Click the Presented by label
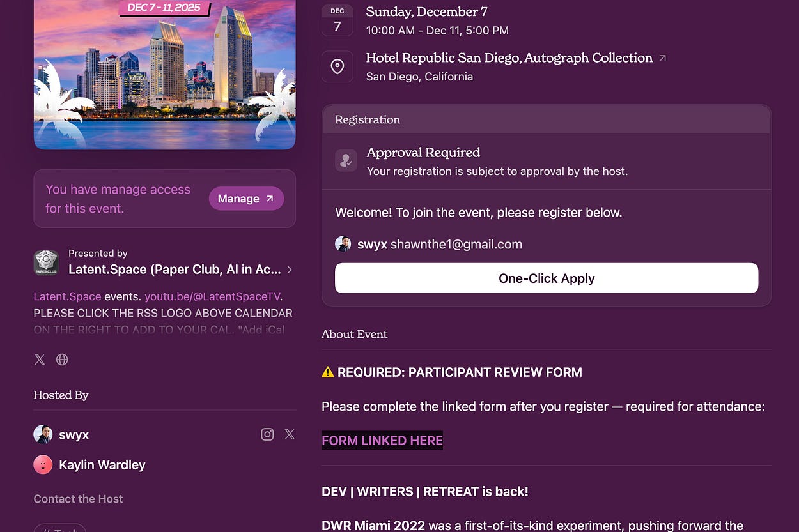799x532 pixels. (98, 254)
